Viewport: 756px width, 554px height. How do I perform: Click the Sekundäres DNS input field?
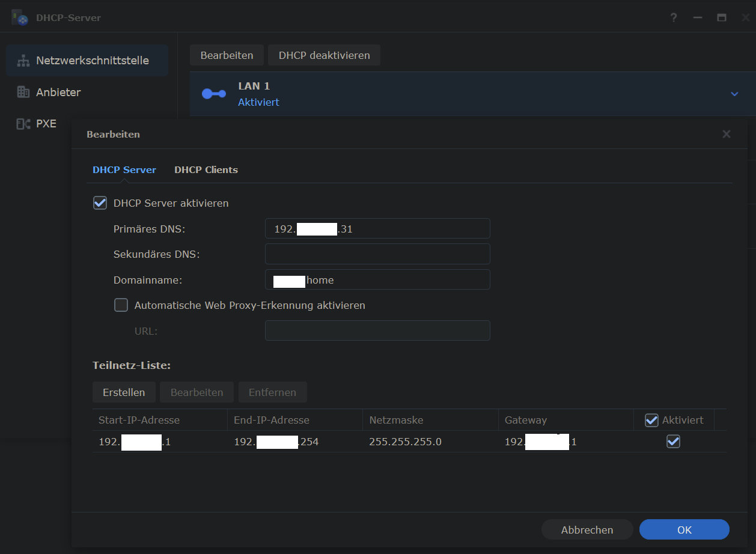[x=377, y=254]
